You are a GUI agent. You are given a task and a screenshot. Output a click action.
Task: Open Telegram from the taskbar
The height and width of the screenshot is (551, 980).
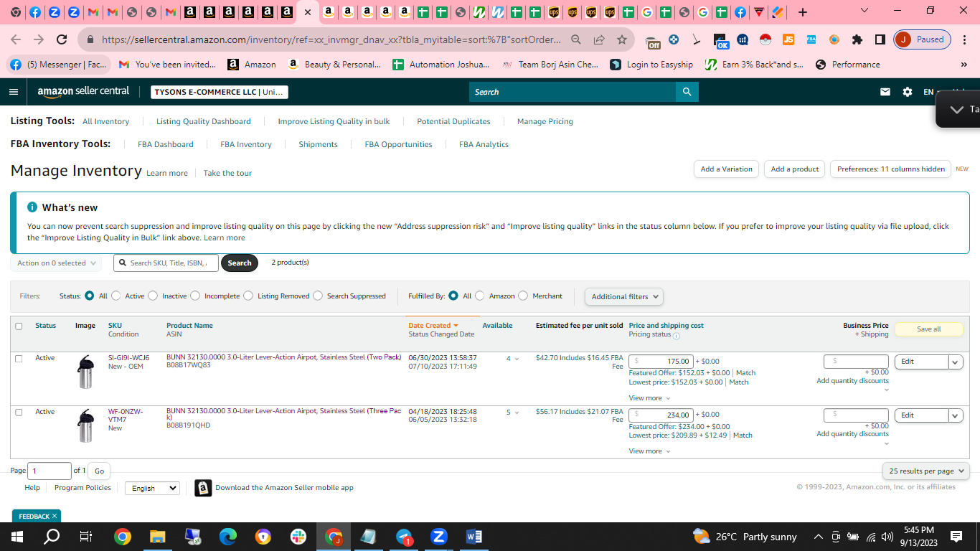(404, 537)
